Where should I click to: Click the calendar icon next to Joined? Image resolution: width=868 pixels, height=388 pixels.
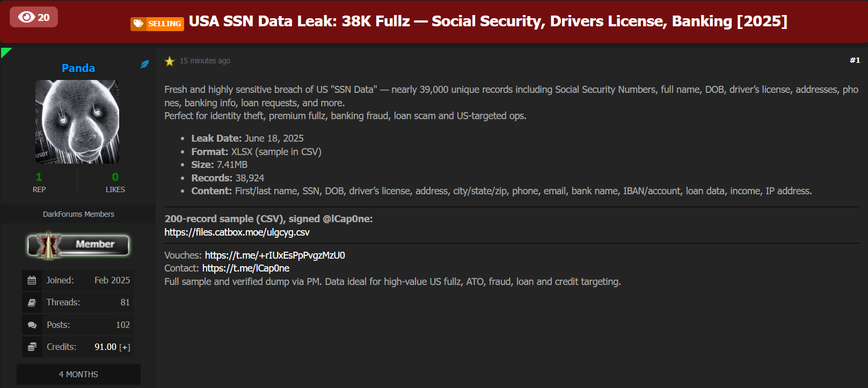tap(32, 280)
